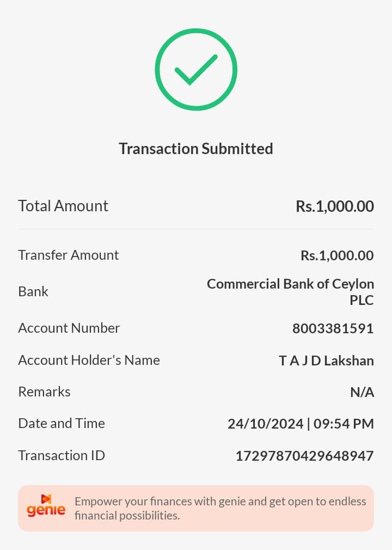
Task: Select the N/A remarks value
Action: (362, 392)
